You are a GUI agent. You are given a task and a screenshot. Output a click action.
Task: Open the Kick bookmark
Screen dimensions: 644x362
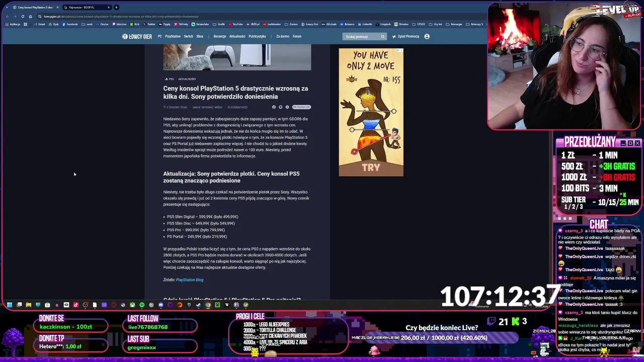[135, 24]
